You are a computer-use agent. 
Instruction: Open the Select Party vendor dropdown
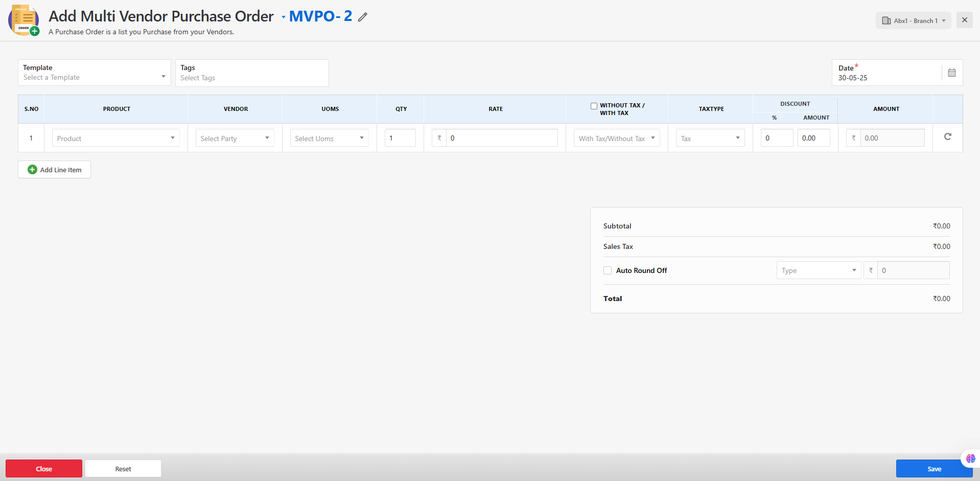(x=235, y=138)
